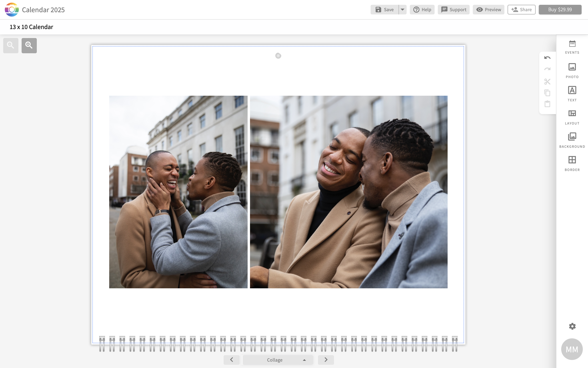Save the calendar project
The width and height of the screenshot is (588, 368).
click(385, 9)
